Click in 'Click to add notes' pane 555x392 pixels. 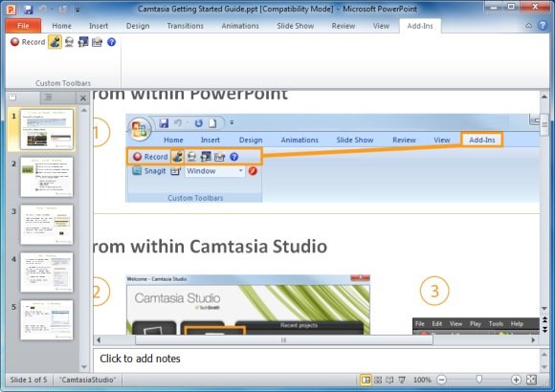pos(316,359)
